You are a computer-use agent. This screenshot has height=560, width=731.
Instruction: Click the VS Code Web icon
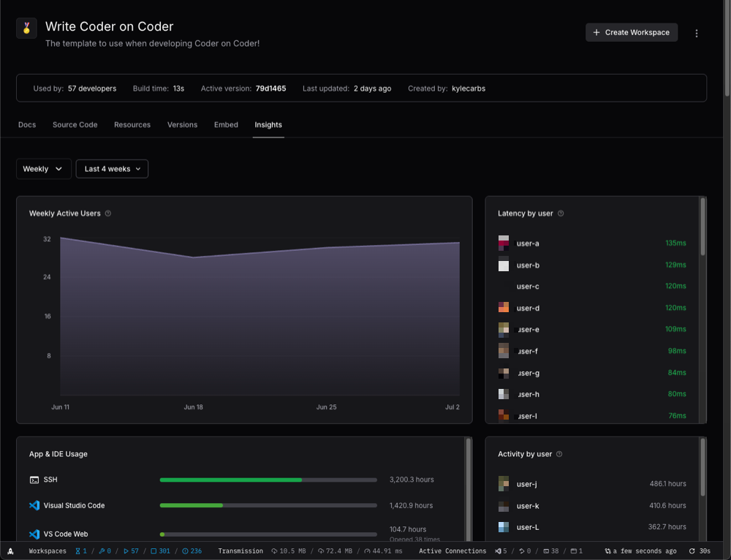coord(33,534)
